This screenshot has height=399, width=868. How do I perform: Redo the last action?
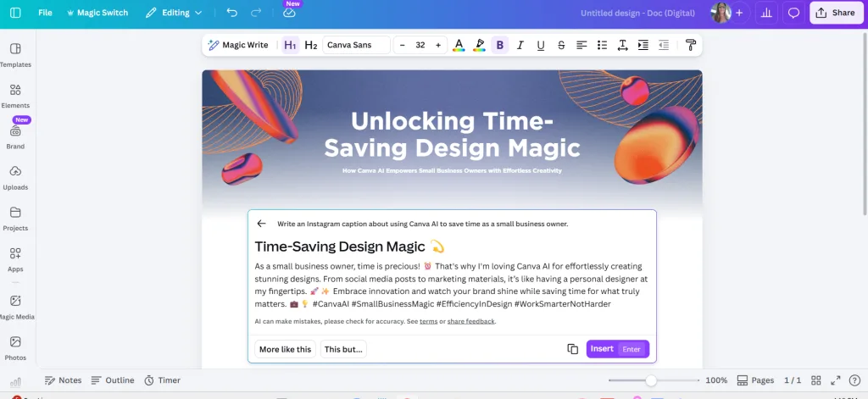[256, 13]
